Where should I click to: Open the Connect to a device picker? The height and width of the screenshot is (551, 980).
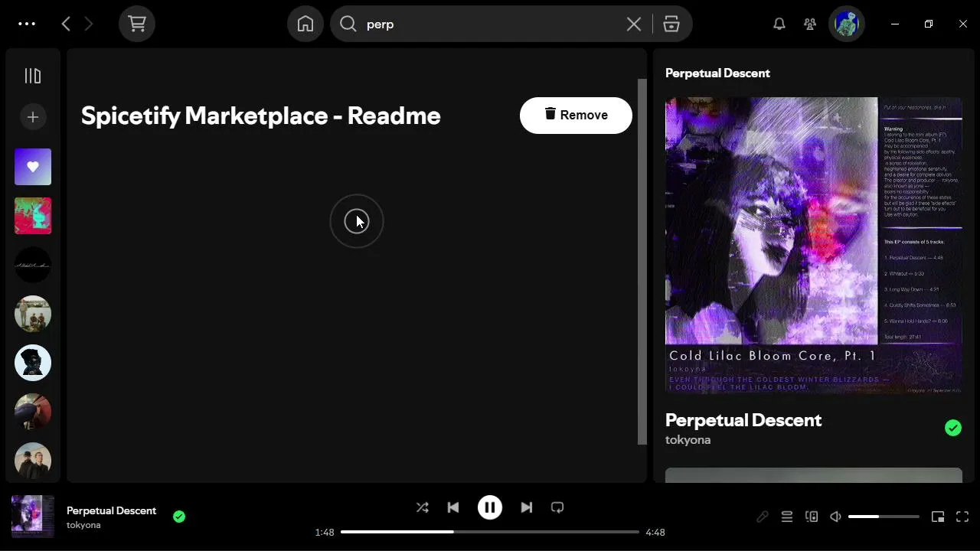(x=812, y=517)
